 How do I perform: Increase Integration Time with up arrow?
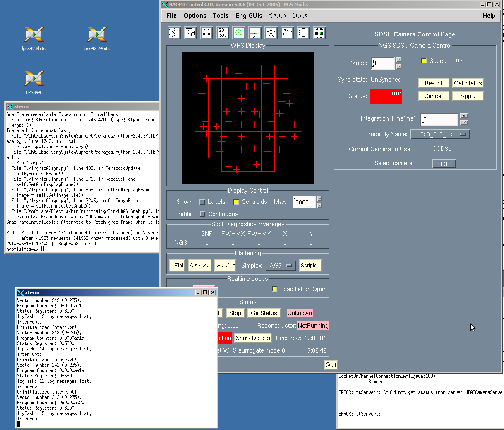click(464, 116)
